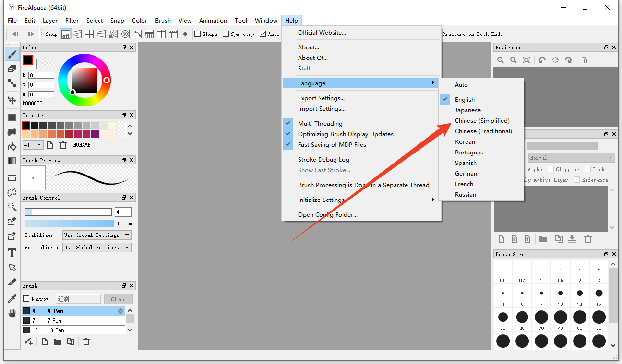Viewport: 622px width, 364px height.
Task: Open the Anti-aliasing dropdown
Action: coord(97,247)
